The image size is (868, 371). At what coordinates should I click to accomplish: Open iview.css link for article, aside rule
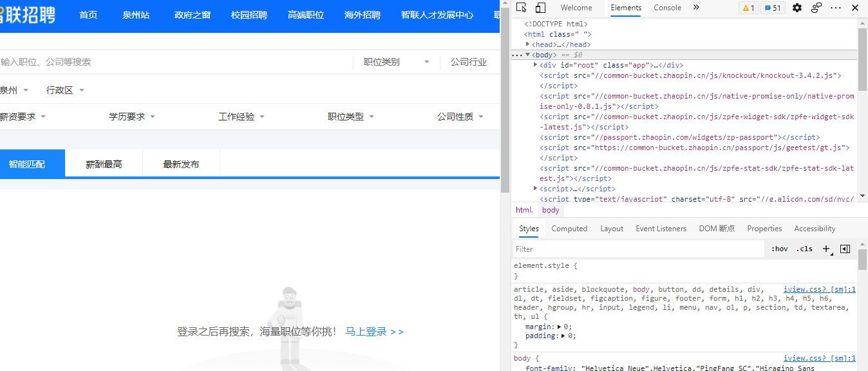[x=820, y=290]
